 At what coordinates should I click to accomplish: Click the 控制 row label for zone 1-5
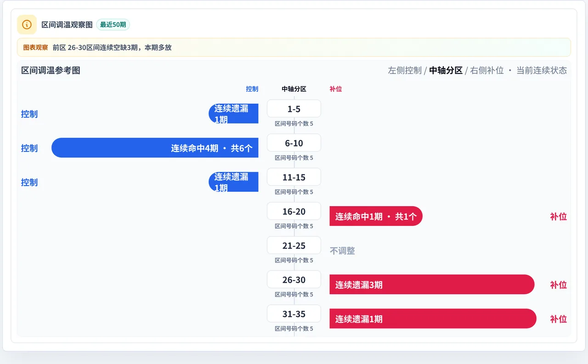[29, 114]
